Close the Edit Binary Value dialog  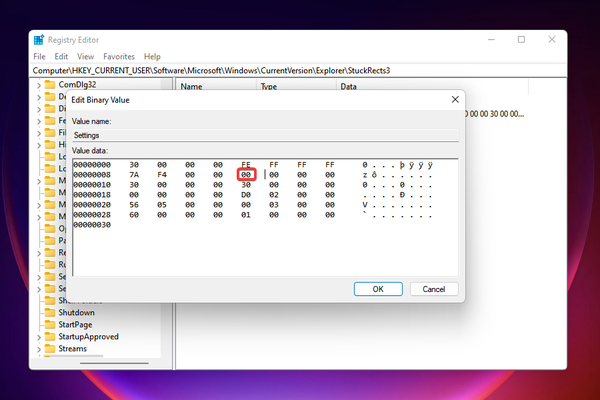(455, 100)
